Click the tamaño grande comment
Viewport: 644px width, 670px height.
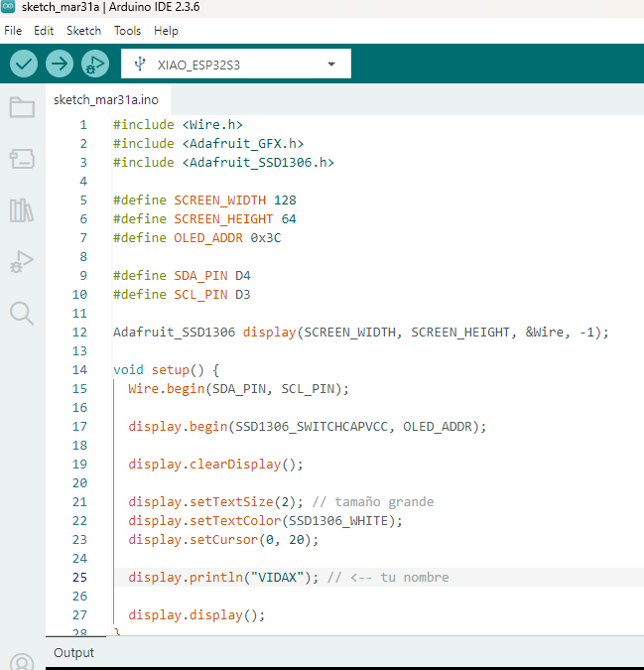pos(373,501)
